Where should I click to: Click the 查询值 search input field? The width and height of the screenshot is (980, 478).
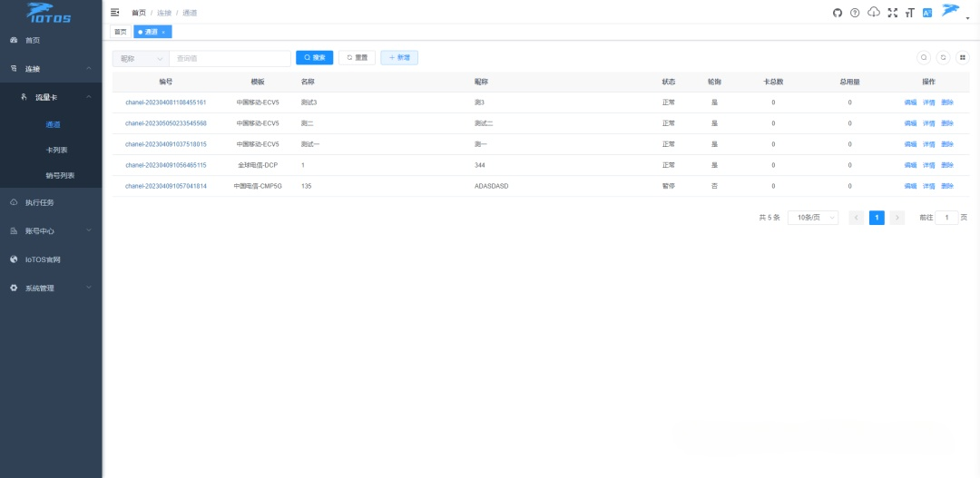pos(230,58)
